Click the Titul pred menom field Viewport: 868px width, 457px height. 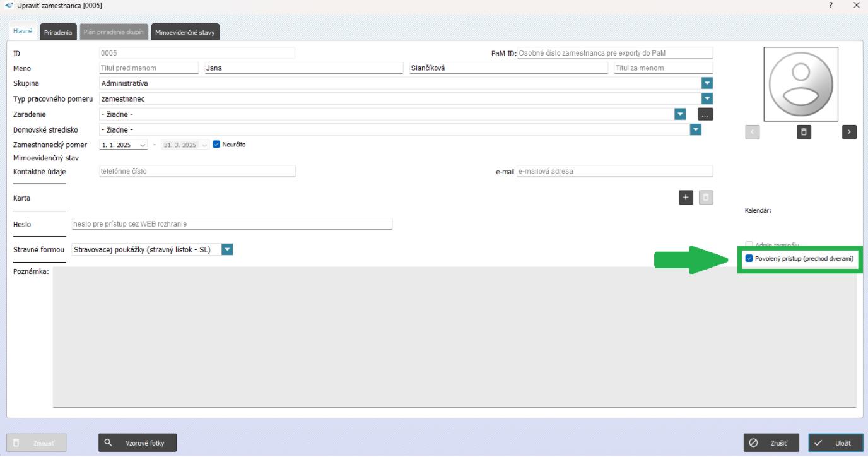coord(148,68)
